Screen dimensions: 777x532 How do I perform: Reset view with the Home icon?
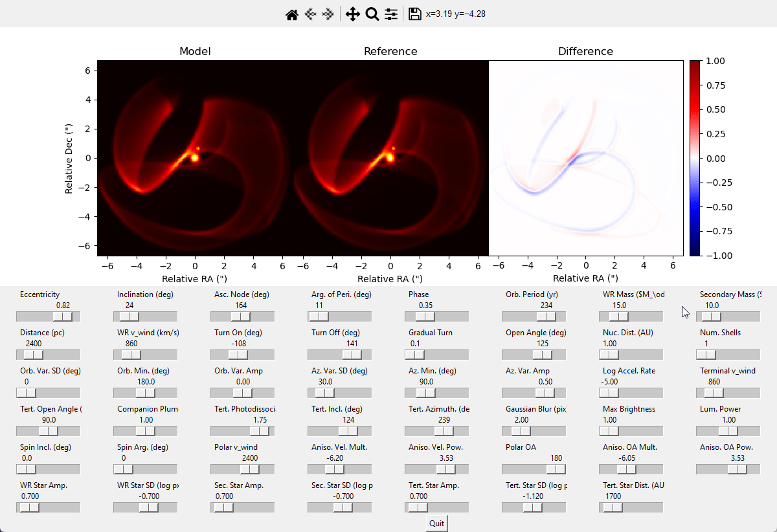click(292, 14)
